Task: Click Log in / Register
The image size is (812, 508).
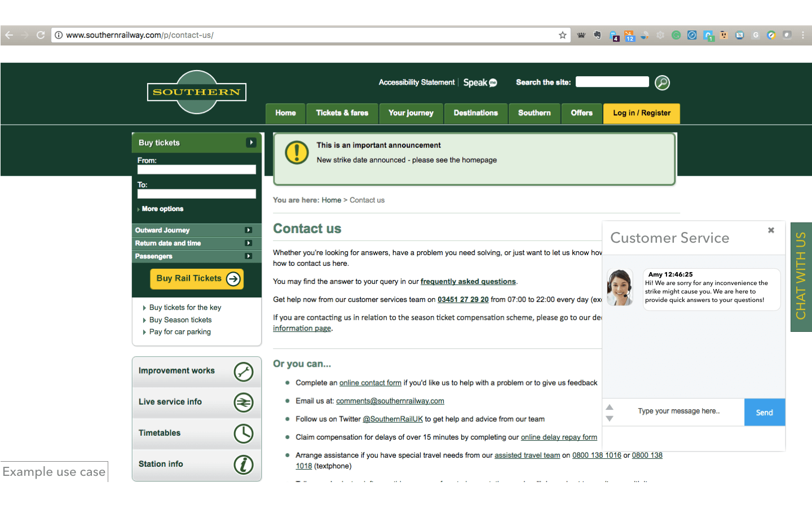Action: coord(642,113)
